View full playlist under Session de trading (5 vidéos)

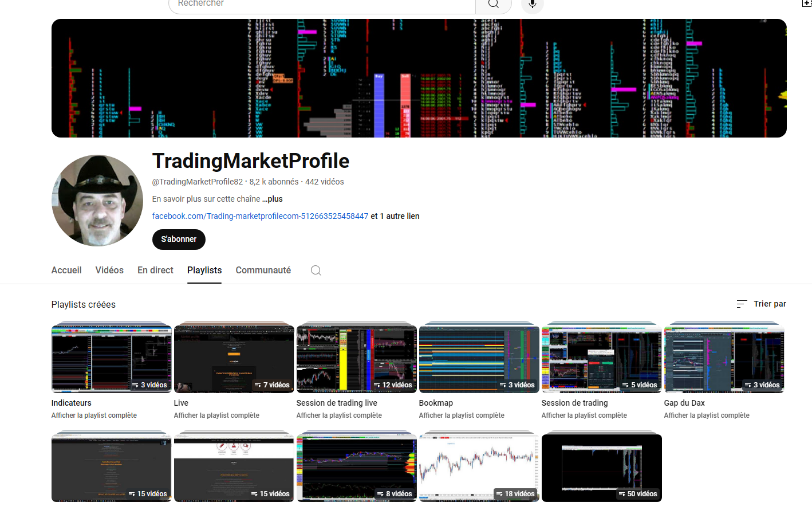(x=584, y=415)
